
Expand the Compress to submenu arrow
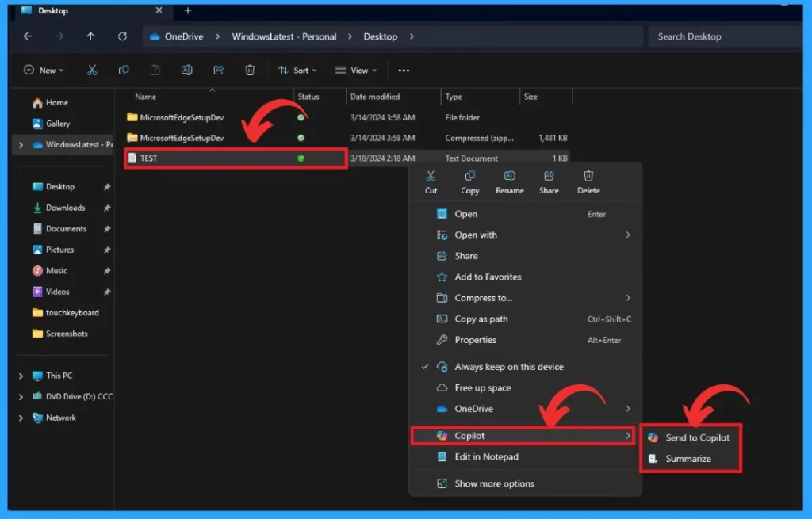628,298
